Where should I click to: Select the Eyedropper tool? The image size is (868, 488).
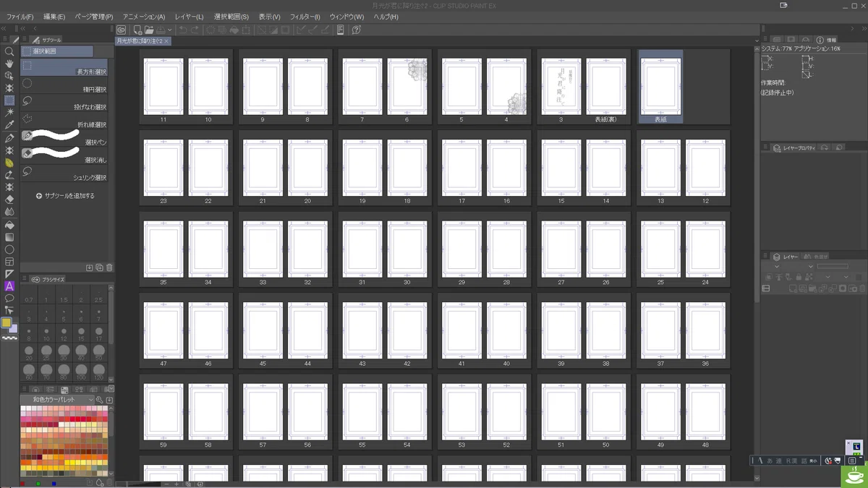[9, 125]
